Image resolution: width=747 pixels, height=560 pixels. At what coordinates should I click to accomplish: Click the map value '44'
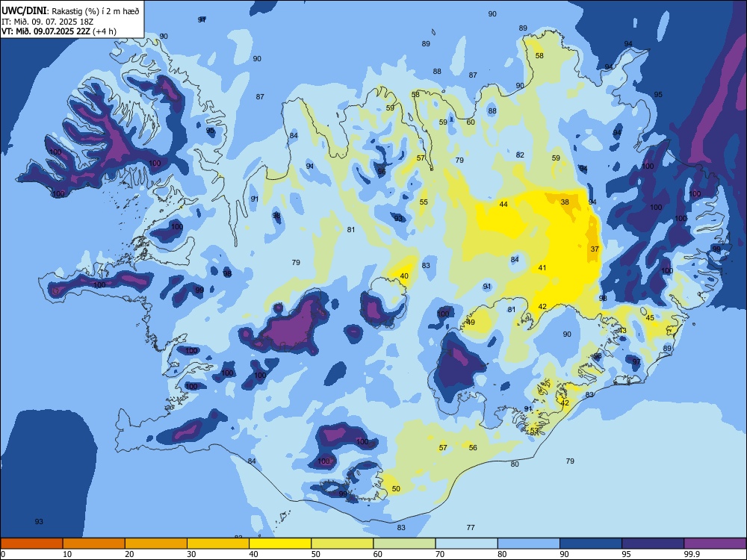pyautogui.click(x=503, y=205)
